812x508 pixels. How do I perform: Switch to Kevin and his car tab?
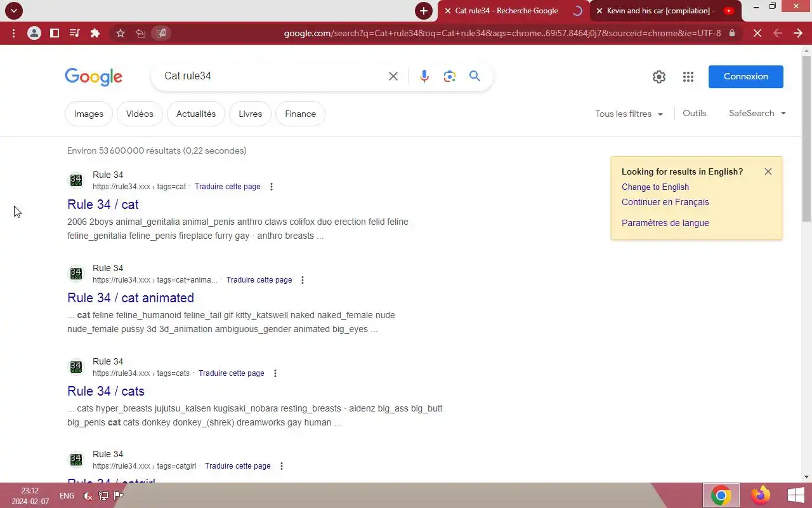pyautogui.click(x=665, y=11)
